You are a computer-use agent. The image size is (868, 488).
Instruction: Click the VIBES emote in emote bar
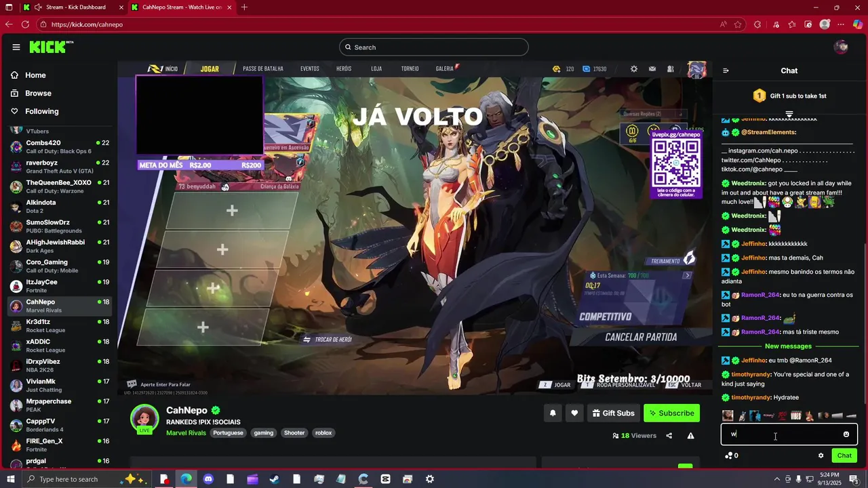tap(796, 415)
